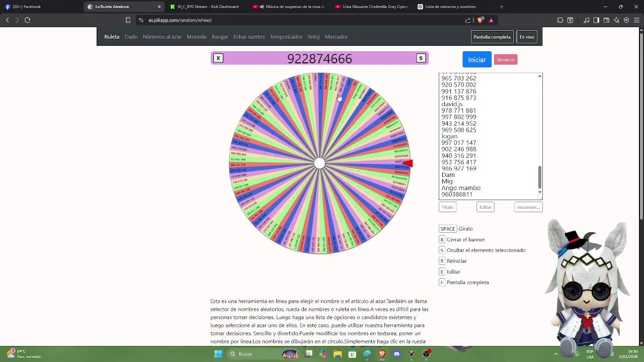Open the extensions puzzle icon

click(560, 20)
